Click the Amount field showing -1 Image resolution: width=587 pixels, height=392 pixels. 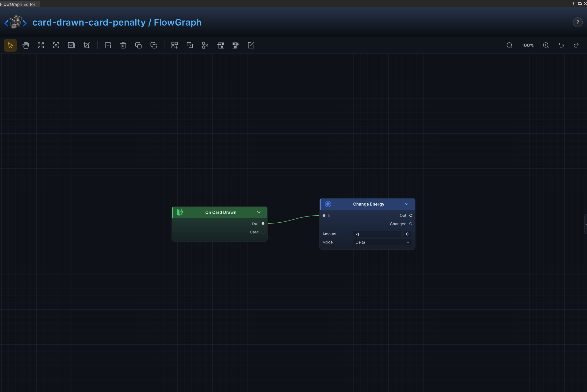[377, 234]
